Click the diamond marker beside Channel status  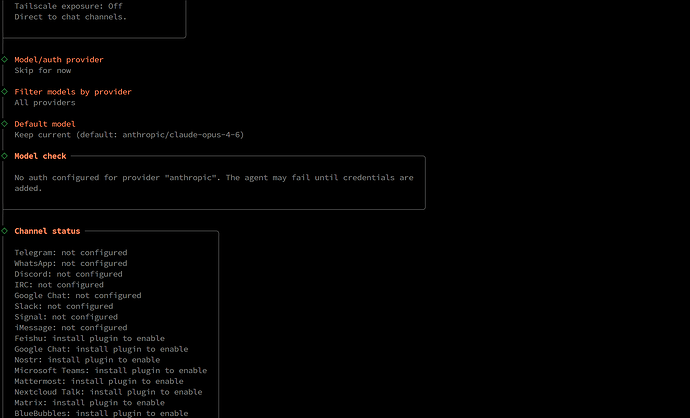[4, 231]
